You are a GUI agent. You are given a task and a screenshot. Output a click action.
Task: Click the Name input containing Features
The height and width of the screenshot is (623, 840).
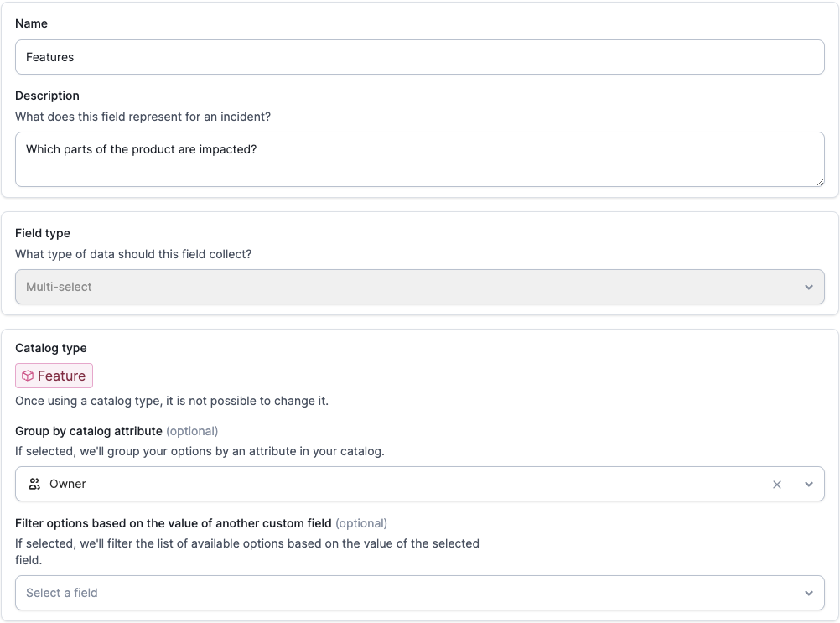419,57
